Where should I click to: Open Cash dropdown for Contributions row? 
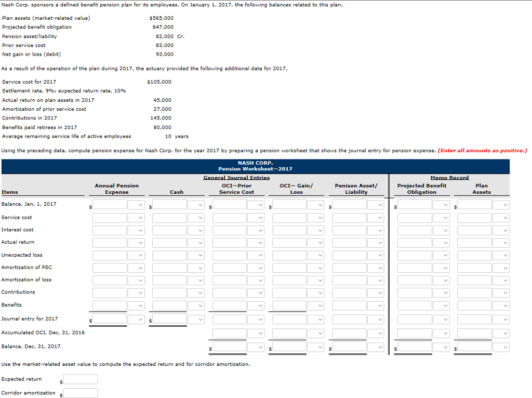click(196, 293)
